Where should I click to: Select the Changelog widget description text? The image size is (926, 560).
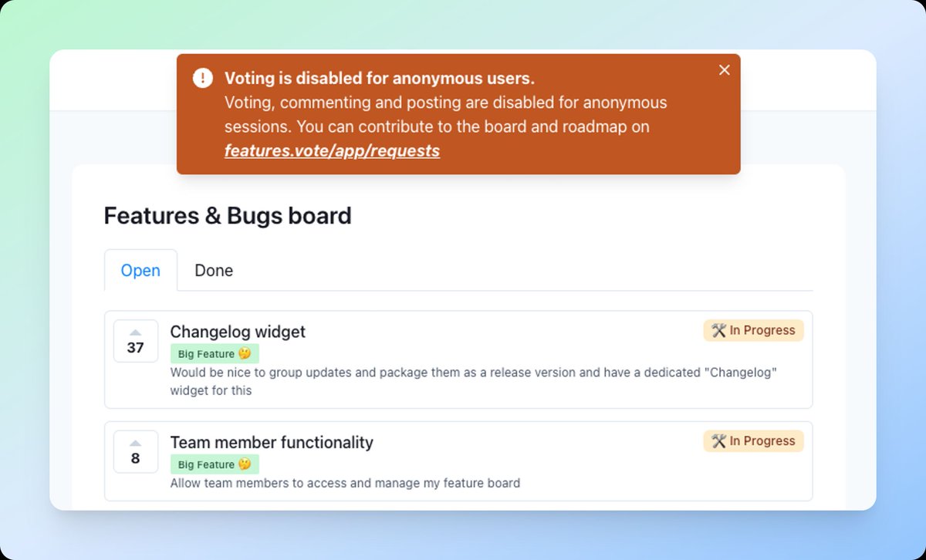(x=473, y=381)
